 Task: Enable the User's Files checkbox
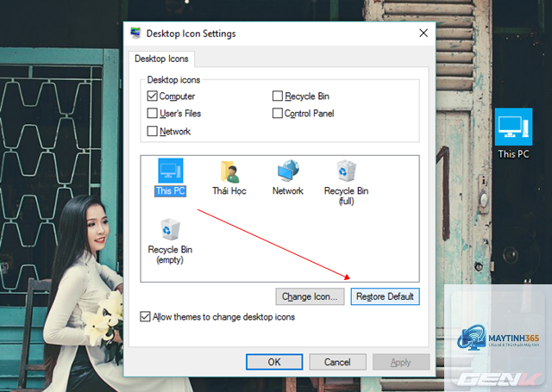pos(152,113)
